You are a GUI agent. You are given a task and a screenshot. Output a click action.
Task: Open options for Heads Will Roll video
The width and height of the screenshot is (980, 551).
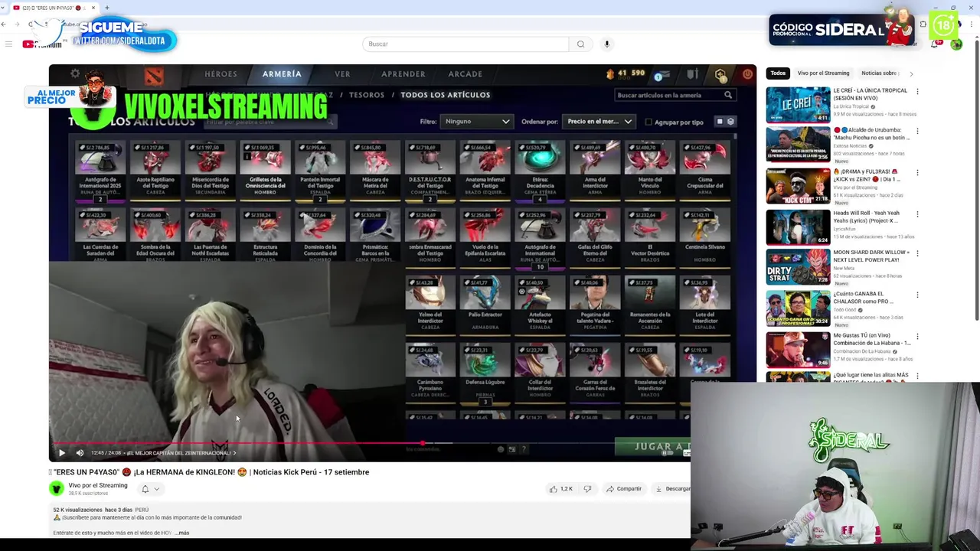tap(917, 214)
